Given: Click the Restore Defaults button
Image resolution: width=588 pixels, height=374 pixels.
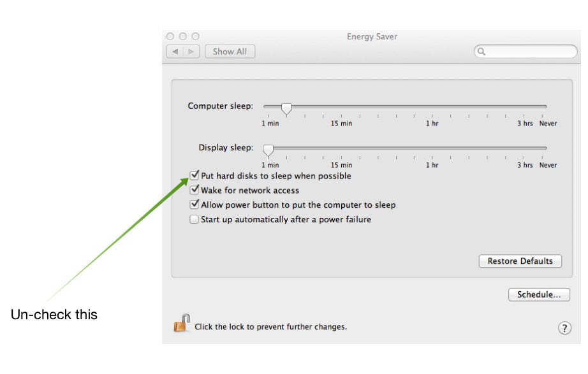Looking at the screenshot, I should click(x=520, y=261).
